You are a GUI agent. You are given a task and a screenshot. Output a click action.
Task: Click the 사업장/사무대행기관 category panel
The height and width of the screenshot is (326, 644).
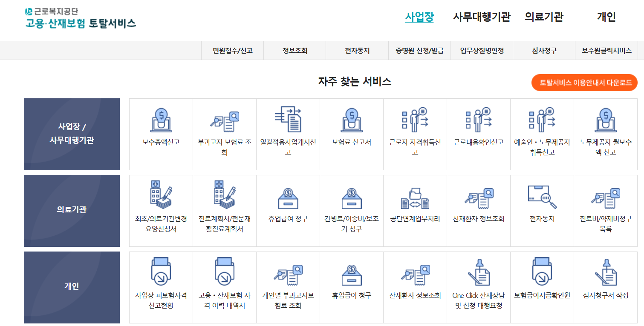(x=72, y=134)
